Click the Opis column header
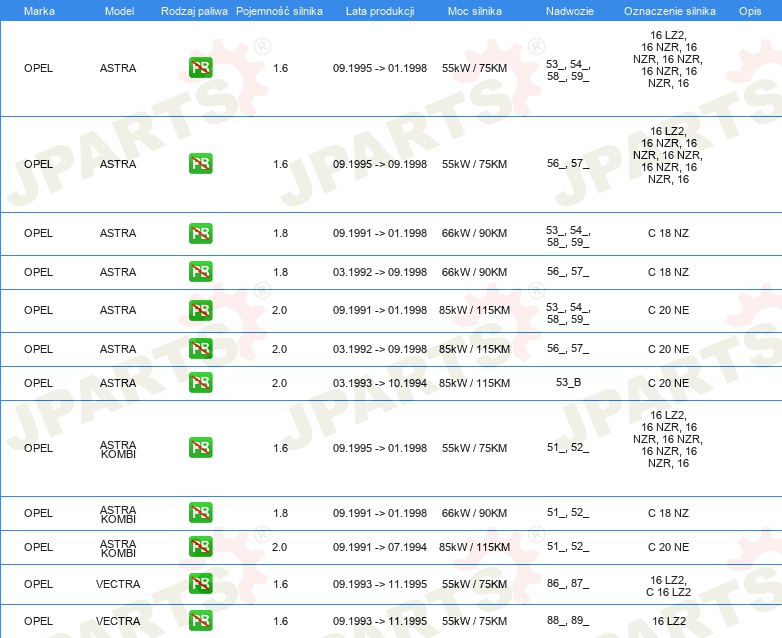This screenshot has height=638, width=782. pos(750,11)
